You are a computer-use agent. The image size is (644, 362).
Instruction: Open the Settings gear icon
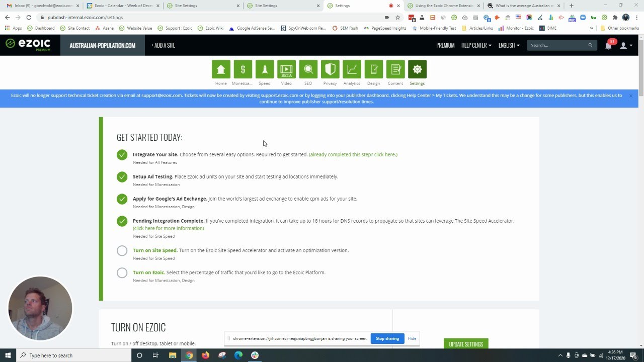(x=417, y=69)
